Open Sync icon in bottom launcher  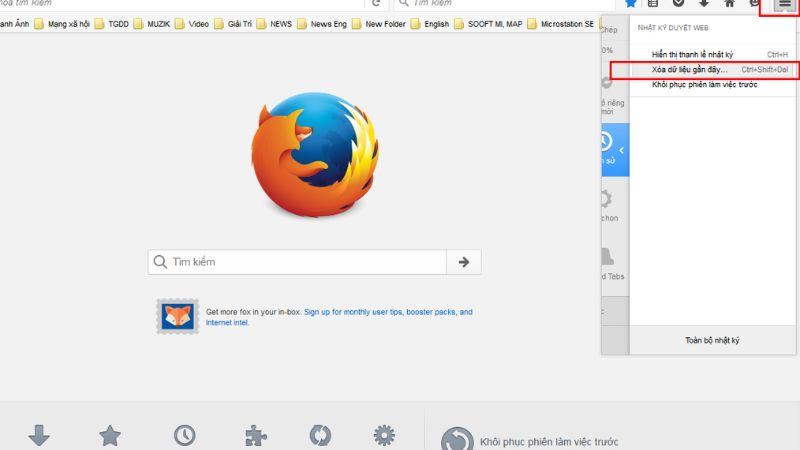(x=320, y=435)
